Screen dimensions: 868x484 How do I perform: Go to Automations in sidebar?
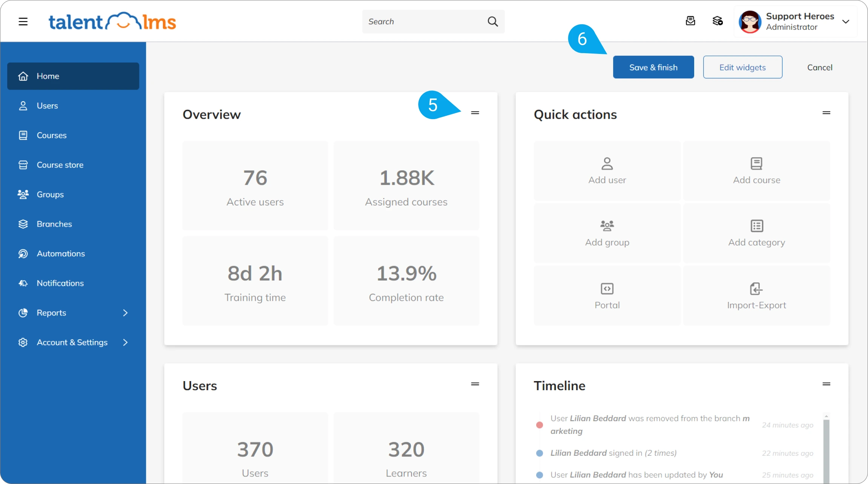(x=60, y=254)
